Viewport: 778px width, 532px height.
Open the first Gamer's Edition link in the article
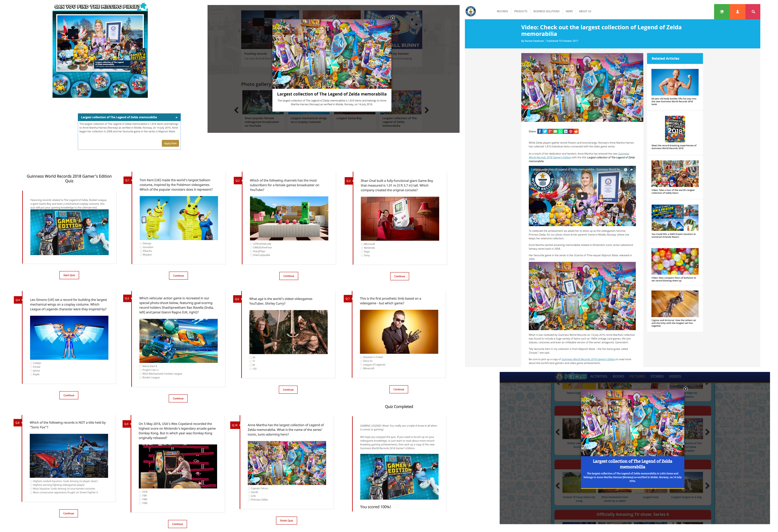pos(579,156)
